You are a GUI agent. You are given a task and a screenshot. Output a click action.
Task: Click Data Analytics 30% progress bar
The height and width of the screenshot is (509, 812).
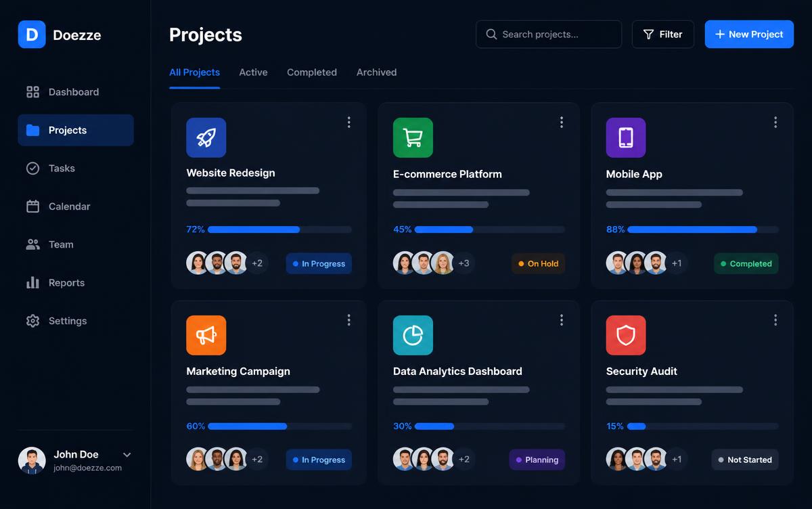490,426
